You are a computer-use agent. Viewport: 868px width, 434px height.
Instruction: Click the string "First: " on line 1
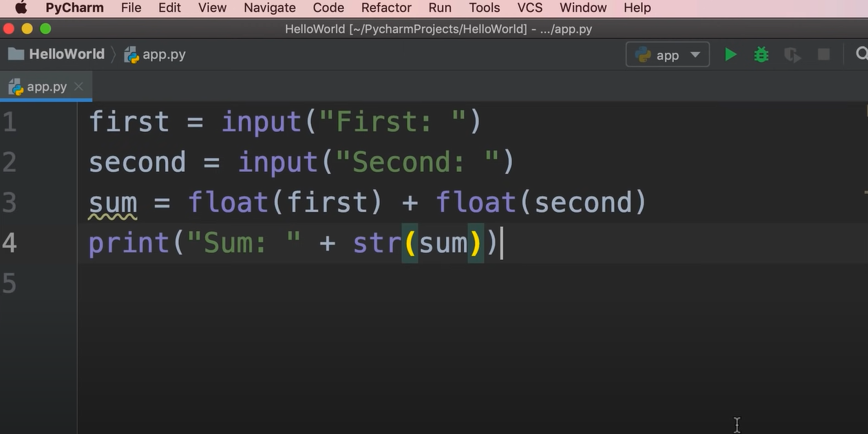pyautogui.click(x=393, y=122)
